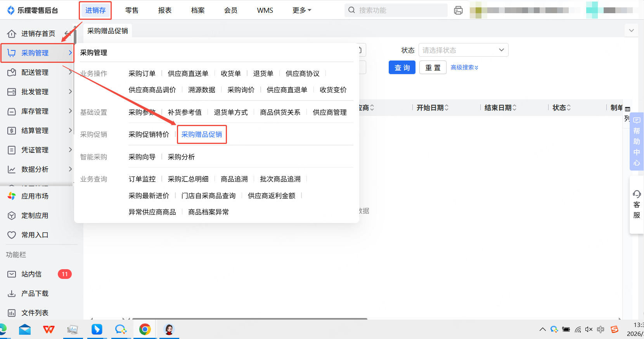Select the 零售 top menu
Viewport: 644px width, 339px height.
tap(132, 10)
